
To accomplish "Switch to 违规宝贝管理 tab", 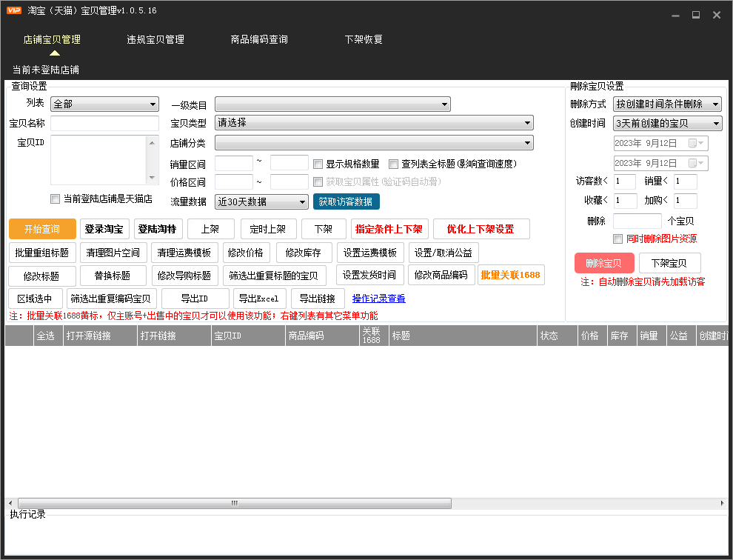I will [x=155, y=40].
